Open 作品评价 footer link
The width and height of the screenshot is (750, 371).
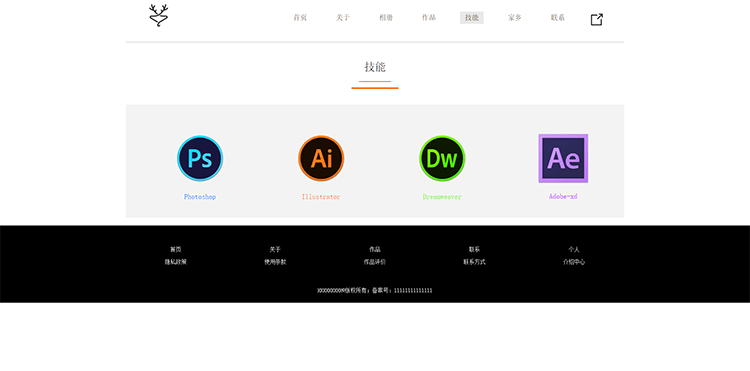tap(375, 262)
